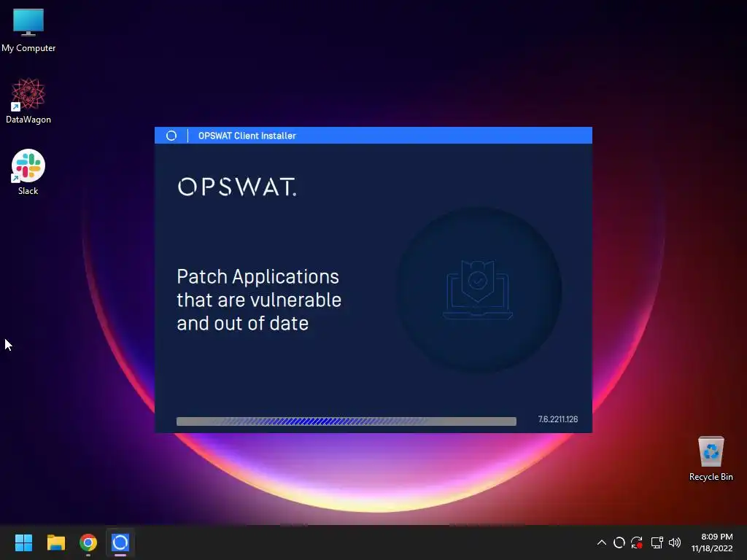Click the version number 7.6.2211.126
The width and height of the screenshot is (747, 560).
pyautogui.click(x=558, y=419)
